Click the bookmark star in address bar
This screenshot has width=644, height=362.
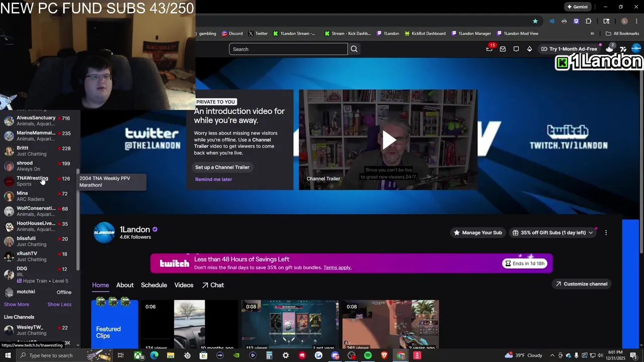pos(535,21)
